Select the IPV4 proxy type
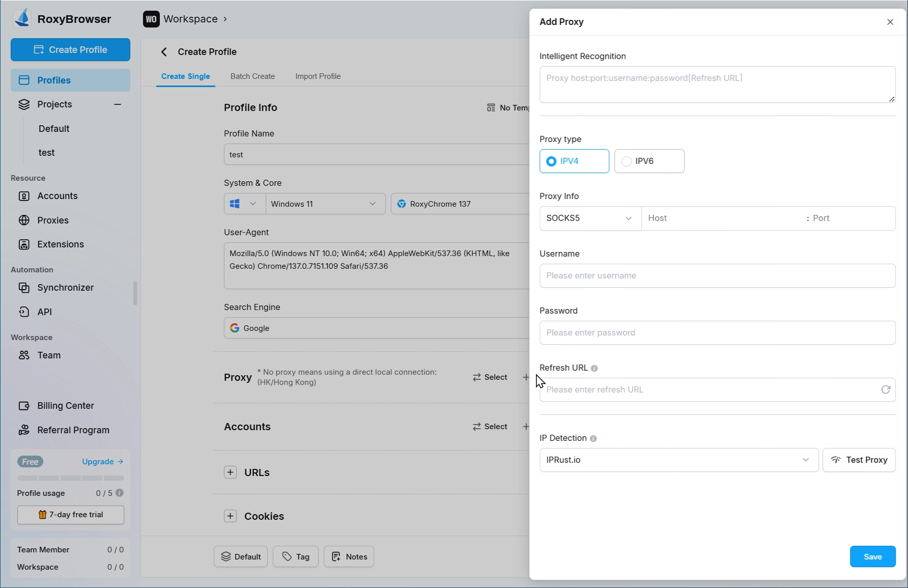Viewport: 908px width, 588px height. [x=574, y=161]
